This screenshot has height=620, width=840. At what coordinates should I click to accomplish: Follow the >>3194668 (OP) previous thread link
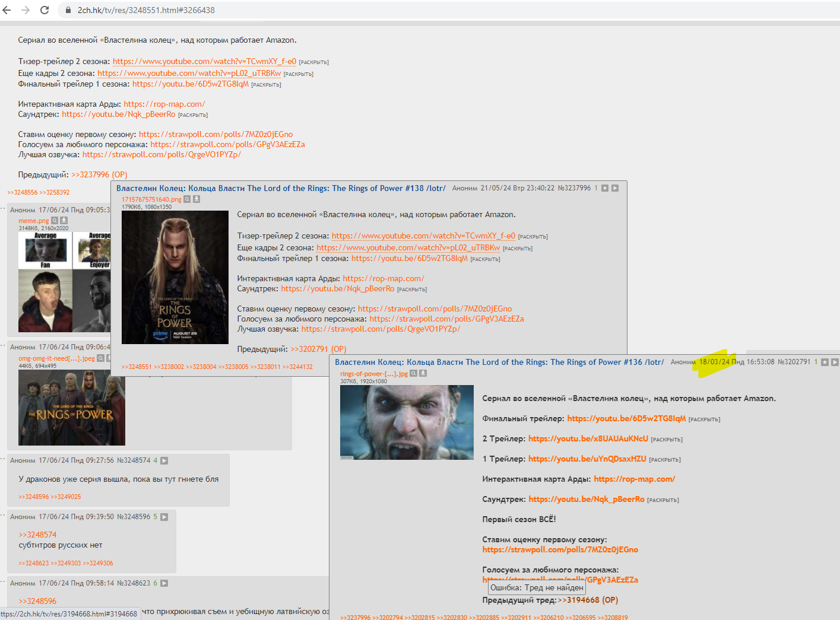588,600
